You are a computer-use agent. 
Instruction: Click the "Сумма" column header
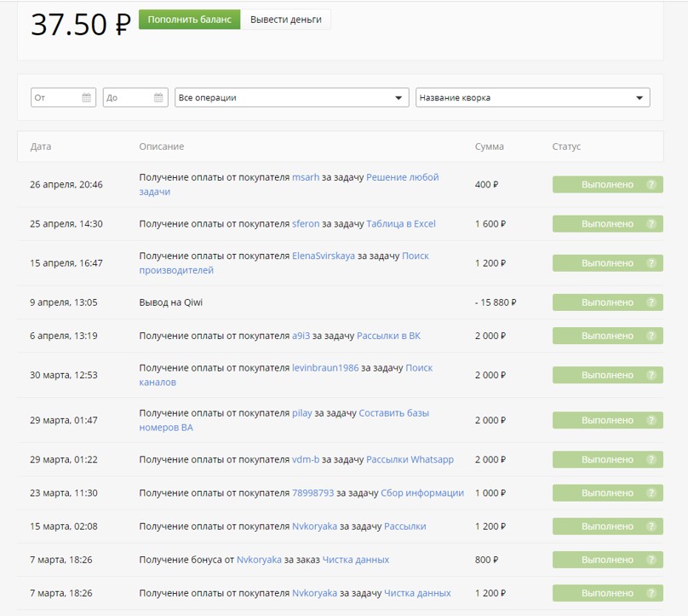pyautogui.click(x=489, y=147)
